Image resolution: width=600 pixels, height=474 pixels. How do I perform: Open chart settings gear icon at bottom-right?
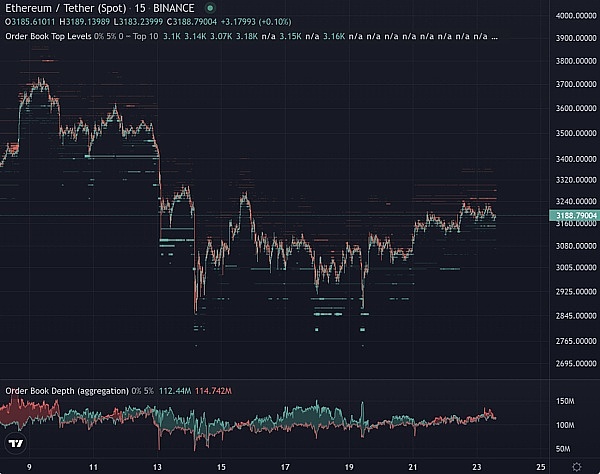576,465
